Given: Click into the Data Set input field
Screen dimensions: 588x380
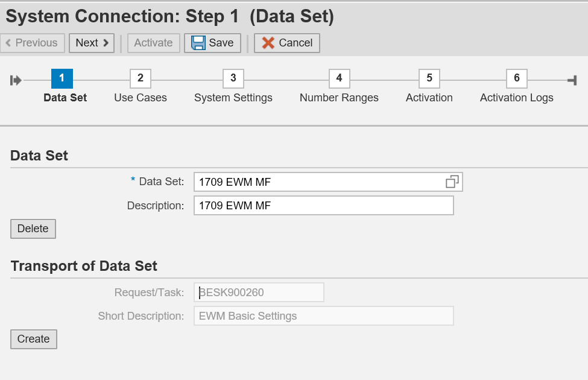Looking at the screenshot, I should (317, 182).
